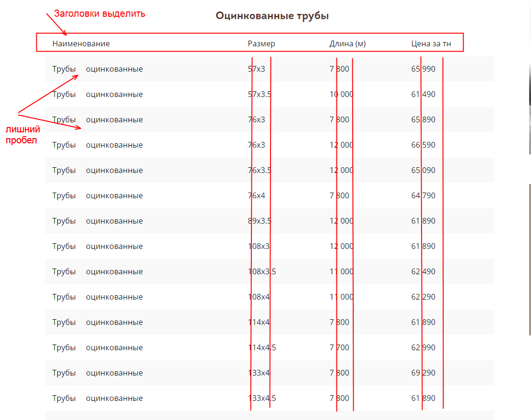Click 'Трубы оцинкованные' in the 57x3.5 row

[x=98, y=95]
